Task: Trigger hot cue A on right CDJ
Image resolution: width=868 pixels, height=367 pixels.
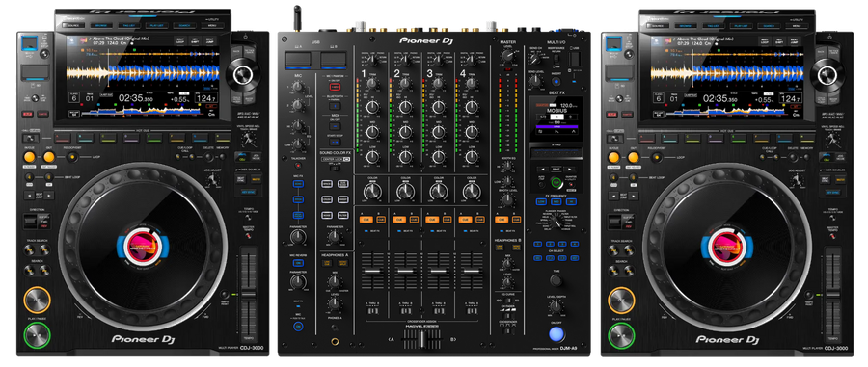Action: (x=647, y=138)
